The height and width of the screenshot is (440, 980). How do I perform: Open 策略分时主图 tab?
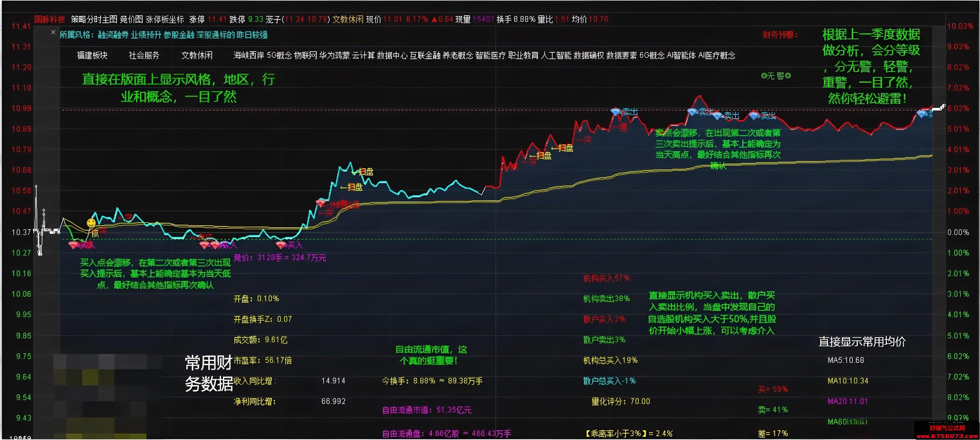94,19
